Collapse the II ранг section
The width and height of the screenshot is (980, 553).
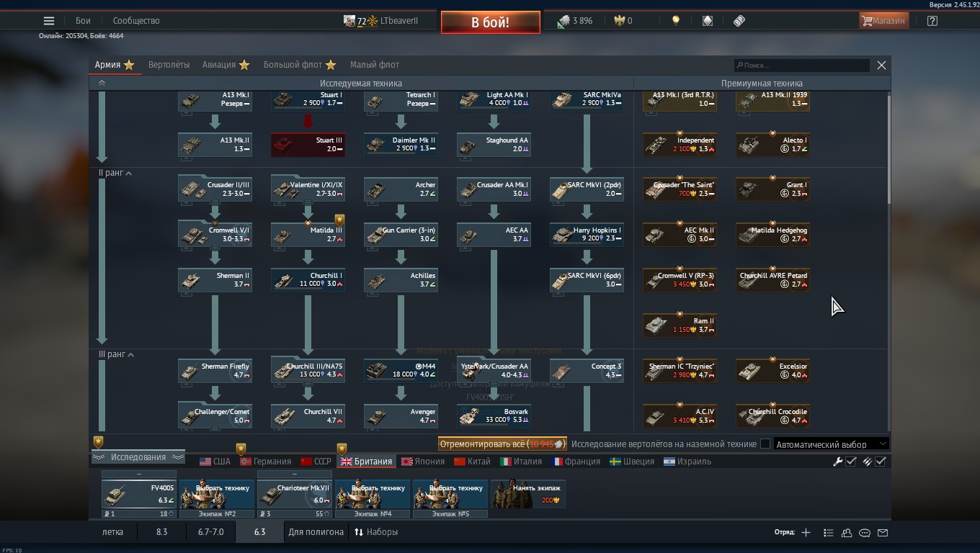[x=129, y=174]
